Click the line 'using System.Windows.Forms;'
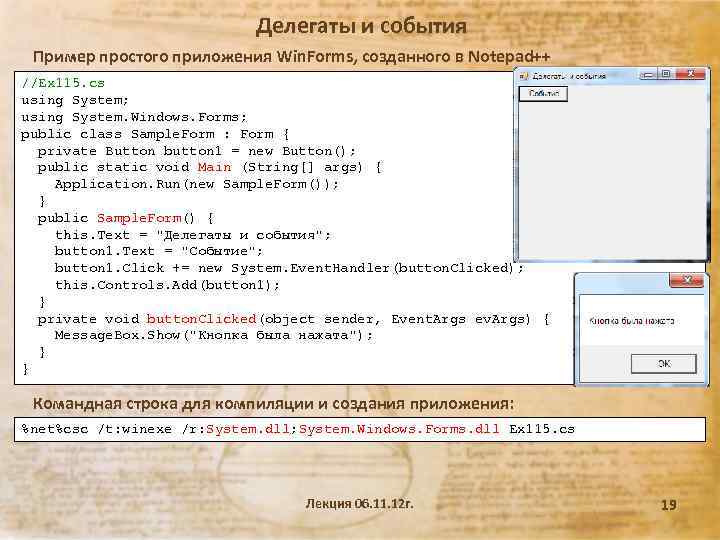The width and height of the screenshot is (720, 540). pyautogui.click(x=134, y=117)
